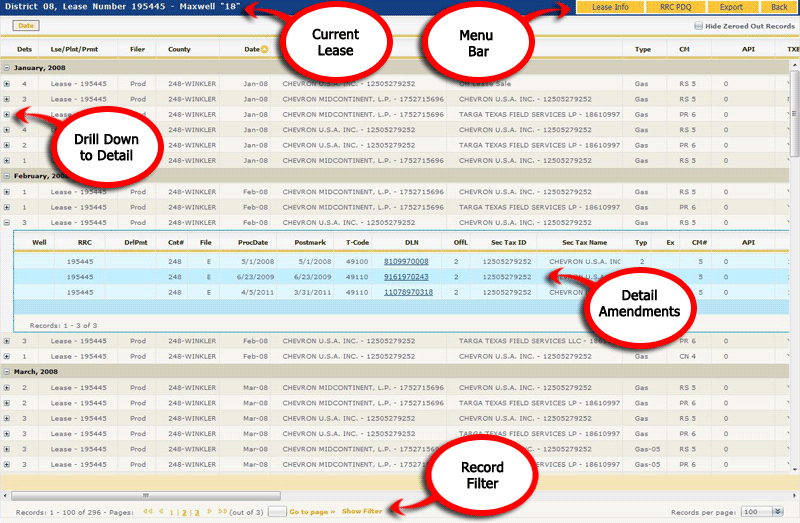The image size is (800, 523).
Task: Expand Feb-08 MIDCONTINENT row with RS 5
Action: pyautogui.click(x=7, y=192)
